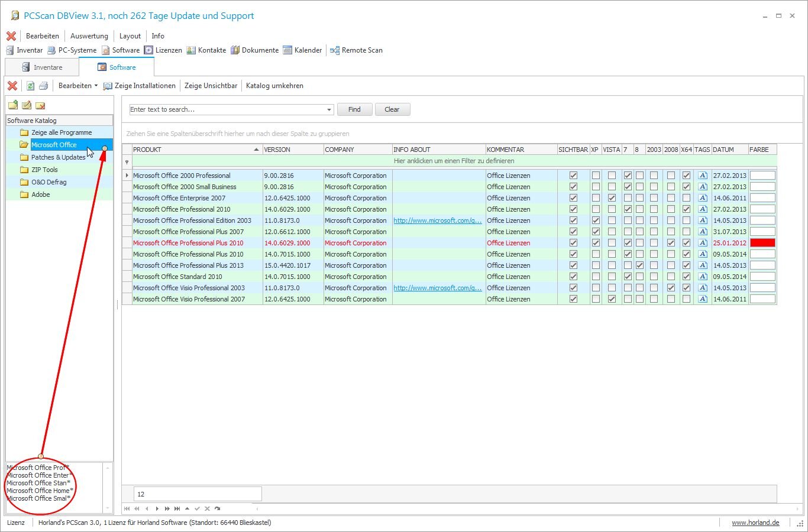
Task: Uncheck the 8 box for Microsoft Office Professional Plus 2013
Action: 639,265
